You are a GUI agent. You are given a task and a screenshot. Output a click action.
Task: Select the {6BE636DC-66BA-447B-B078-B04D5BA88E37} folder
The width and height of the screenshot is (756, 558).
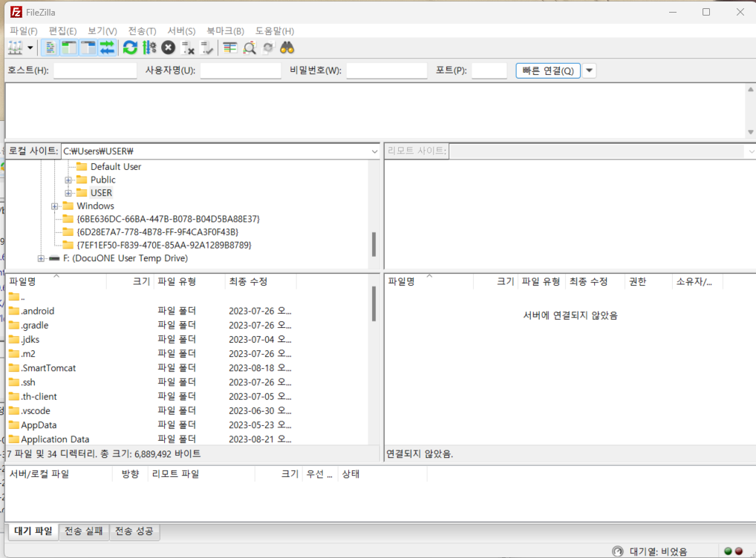point(169,219)
